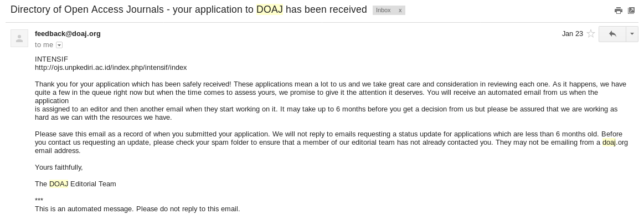Click the print all icon
The width and height of the screenshot is (644, 224).
coord(619,11)
